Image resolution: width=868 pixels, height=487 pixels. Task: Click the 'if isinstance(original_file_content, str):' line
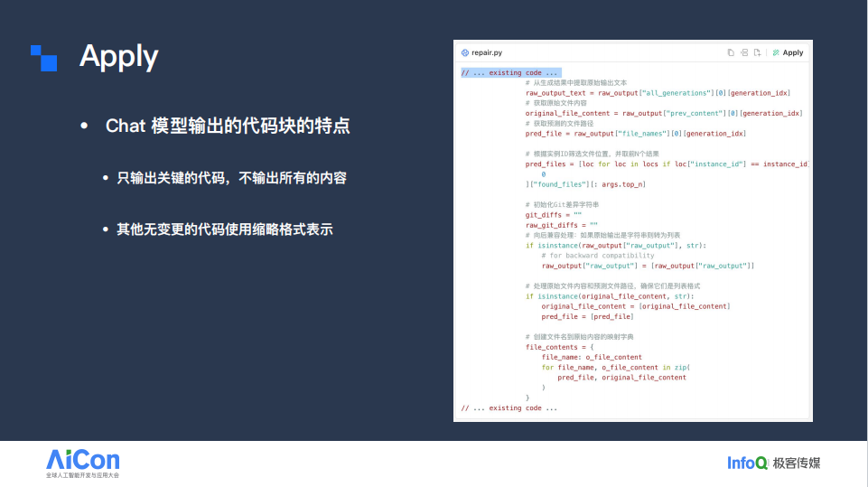610,296
